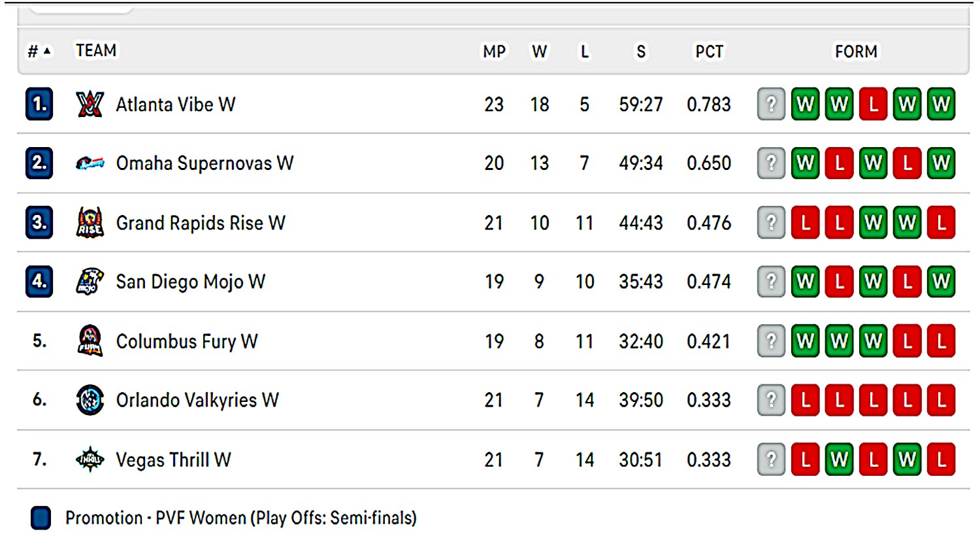The height and width of the screenshot is (551, 980).
Task: Click the San Diego Mojo team logo
Action: [90, 282]
